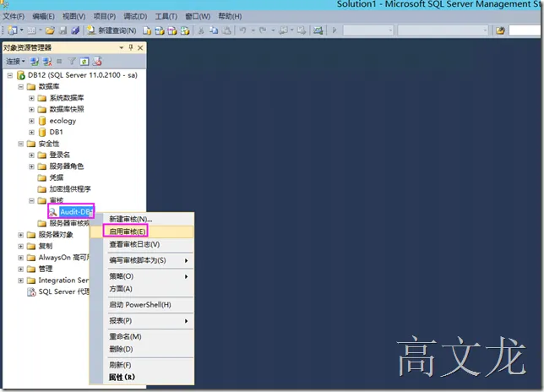Expand the ecology database node
Screen dimensions: 544x392
click(x=31, y=121)
